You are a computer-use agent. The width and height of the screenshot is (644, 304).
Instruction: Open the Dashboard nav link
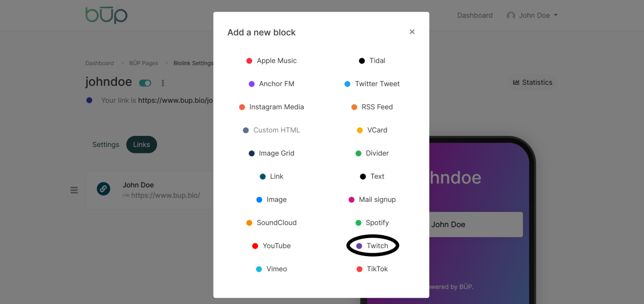[x=475, y=15]
